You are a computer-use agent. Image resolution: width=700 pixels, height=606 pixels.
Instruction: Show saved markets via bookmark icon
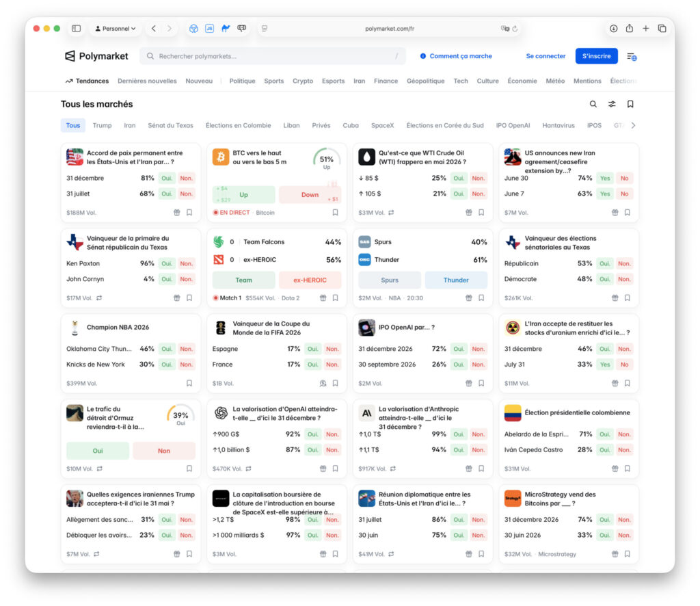tap(630, 104)
